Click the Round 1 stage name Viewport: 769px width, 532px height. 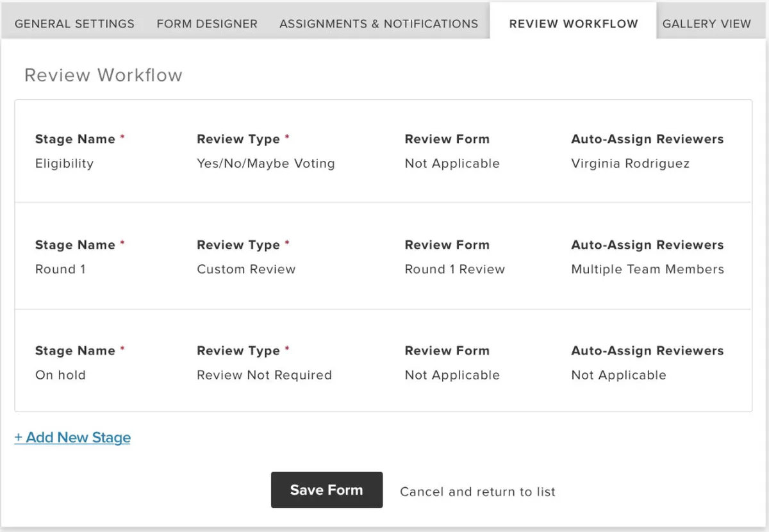pos(60,269)
